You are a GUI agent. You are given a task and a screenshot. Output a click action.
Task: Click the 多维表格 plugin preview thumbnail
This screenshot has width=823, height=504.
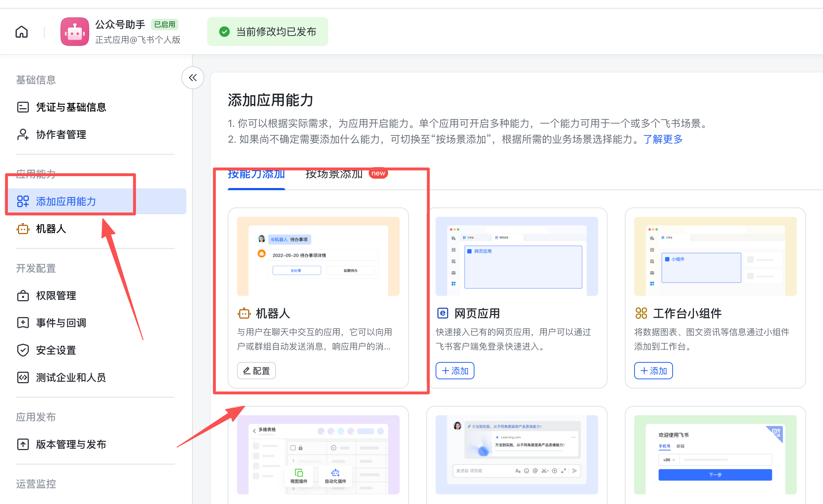tap(318, 454)
